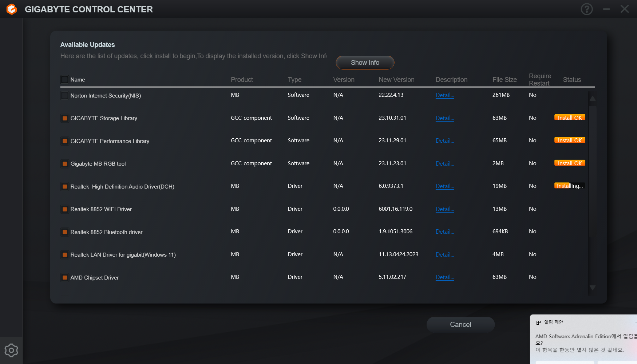This screenshot has height=364, width=637.
Task: Click the Installing progress bar for Realtek Audio
Action: [570, 186]
